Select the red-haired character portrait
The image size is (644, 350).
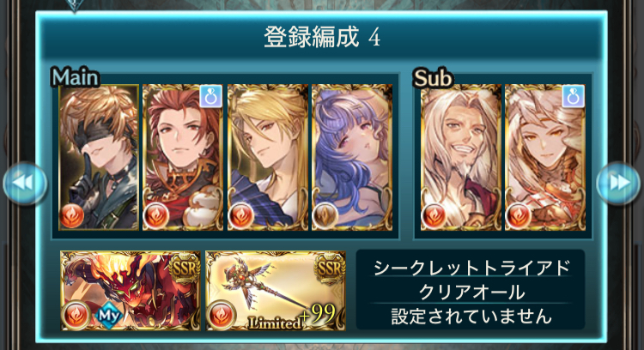click(183, 157)
